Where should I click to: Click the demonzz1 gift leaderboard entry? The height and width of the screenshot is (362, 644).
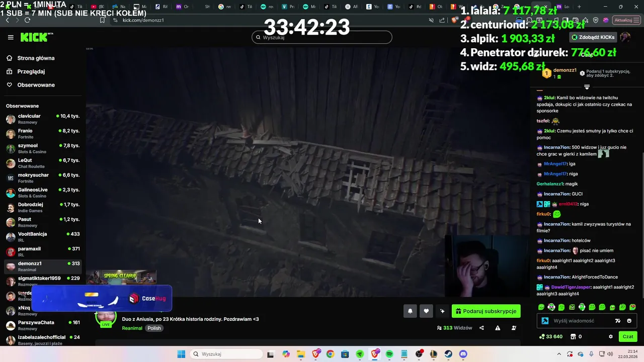(x=559, y=73)
